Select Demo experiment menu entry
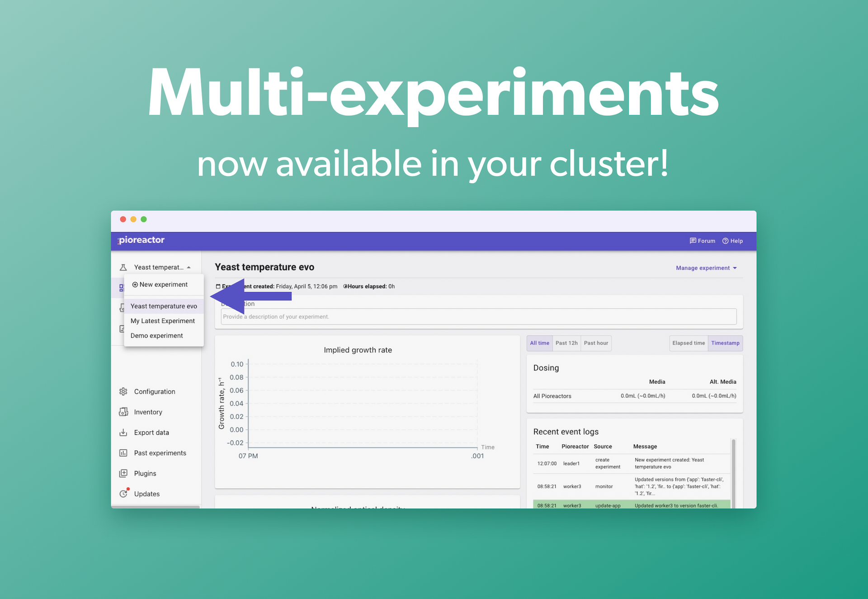This screenshot has width=868, height=599. click(157, 336)
